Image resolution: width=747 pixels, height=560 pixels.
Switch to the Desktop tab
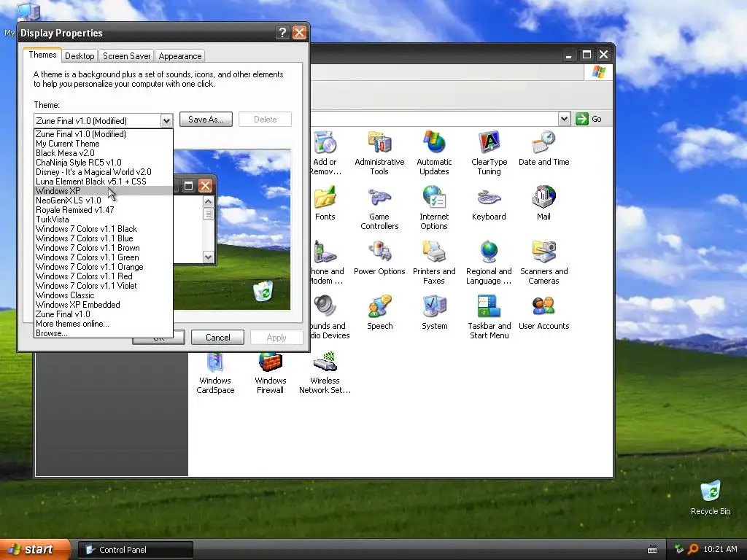(x=80, y=55)
